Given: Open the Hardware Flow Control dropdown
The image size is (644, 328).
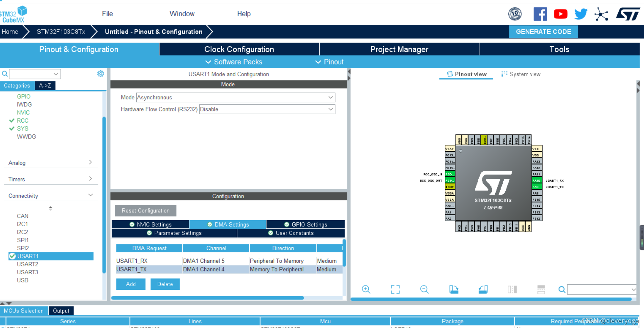Looking at the screenshot, I should click(267, 109).
